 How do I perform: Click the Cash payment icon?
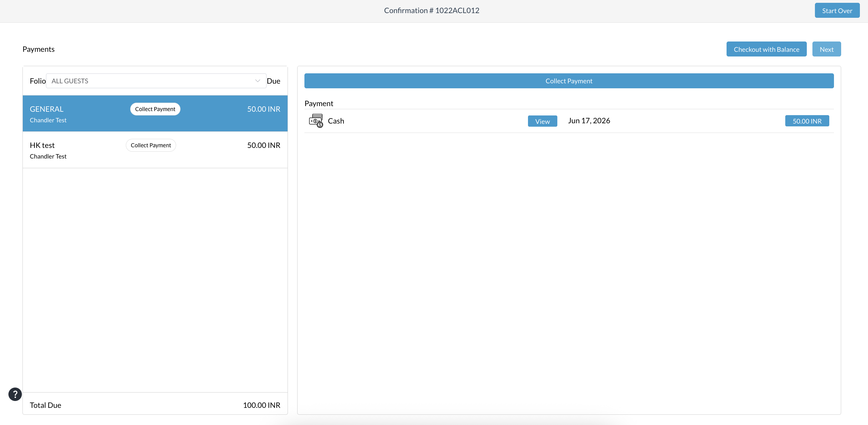tap(316, 121)
